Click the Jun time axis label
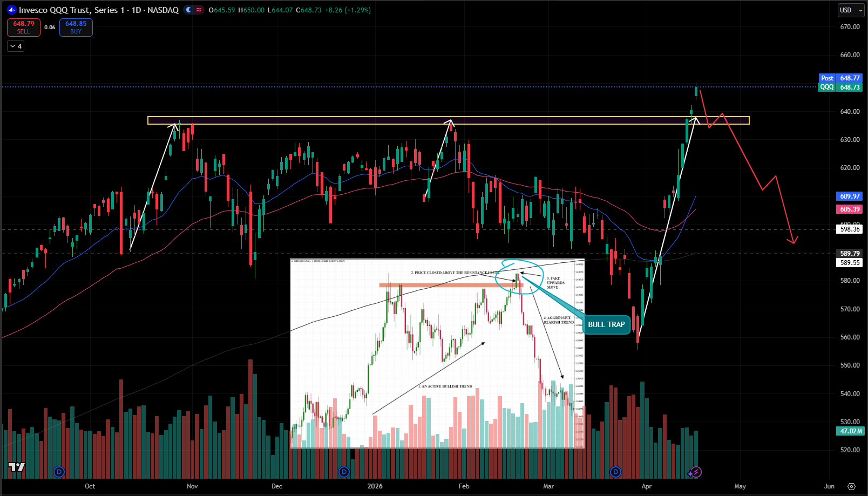The width and height of the screenshot is (868, 496). 829,486
